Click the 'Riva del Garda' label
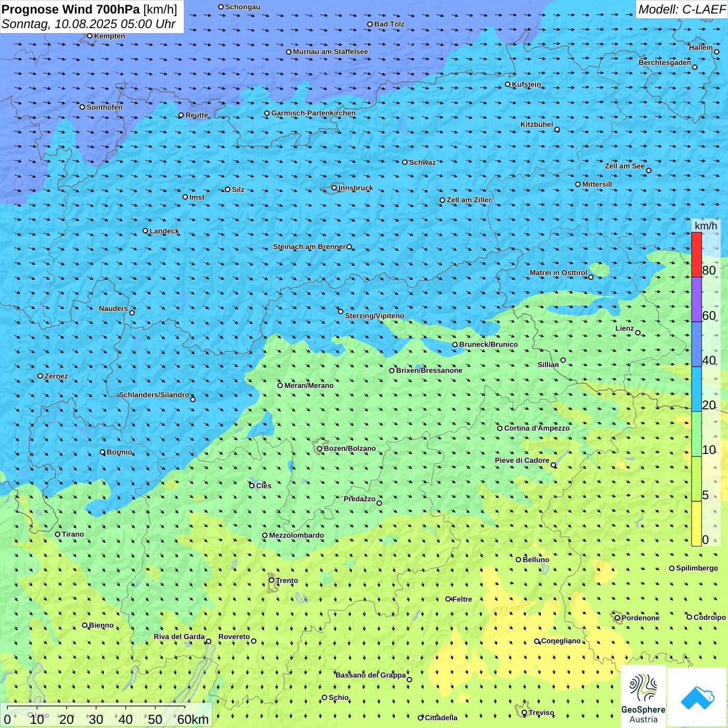The height and width of the screenshot is (728, 728). pos(179,636)
